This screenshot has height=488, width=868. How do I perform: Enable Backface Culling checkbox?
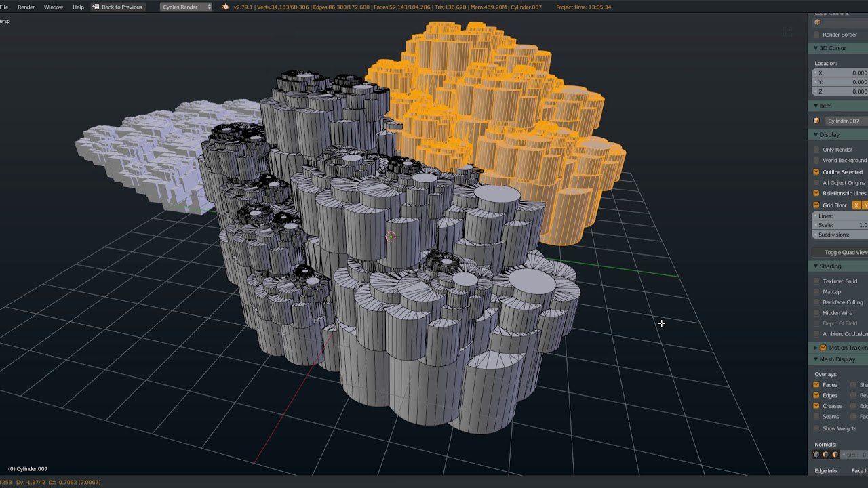click(x=816, y=302)
